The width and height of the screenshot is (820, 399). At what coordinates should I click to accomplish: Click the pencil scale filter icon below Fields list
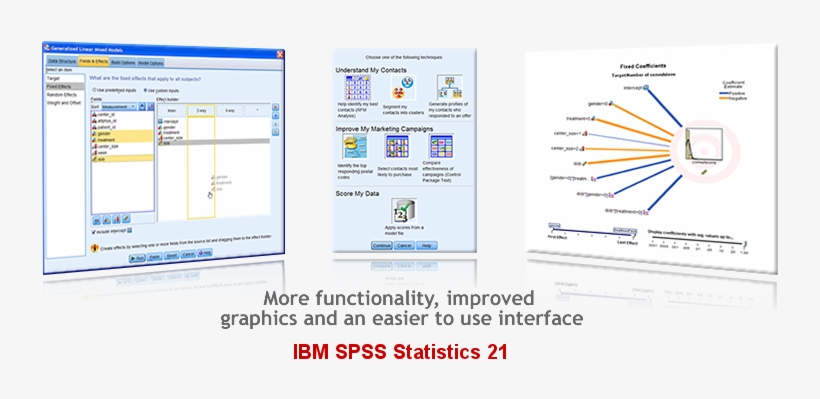pos(126,219)
